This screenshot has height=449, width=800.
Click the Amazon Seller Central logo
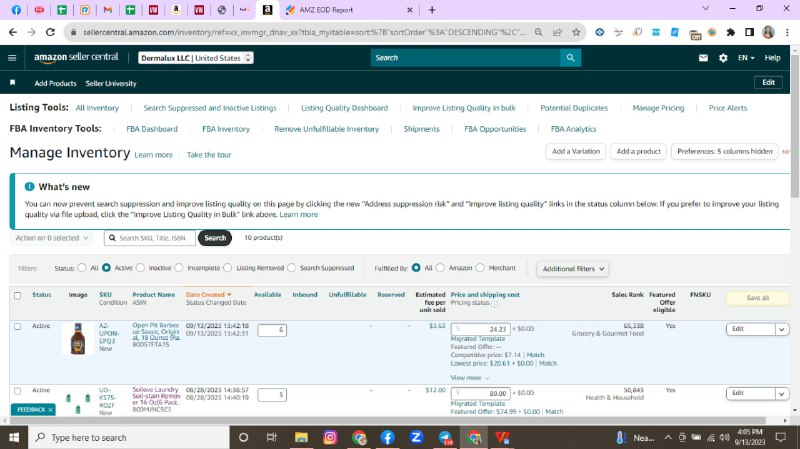click(76, 57)
